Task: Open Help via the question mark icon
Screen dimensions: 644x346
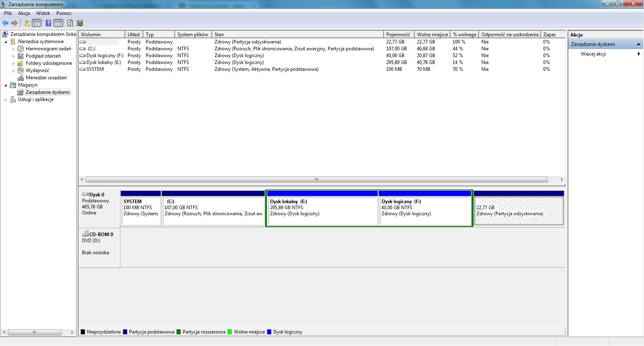Action: click(48, 23)
